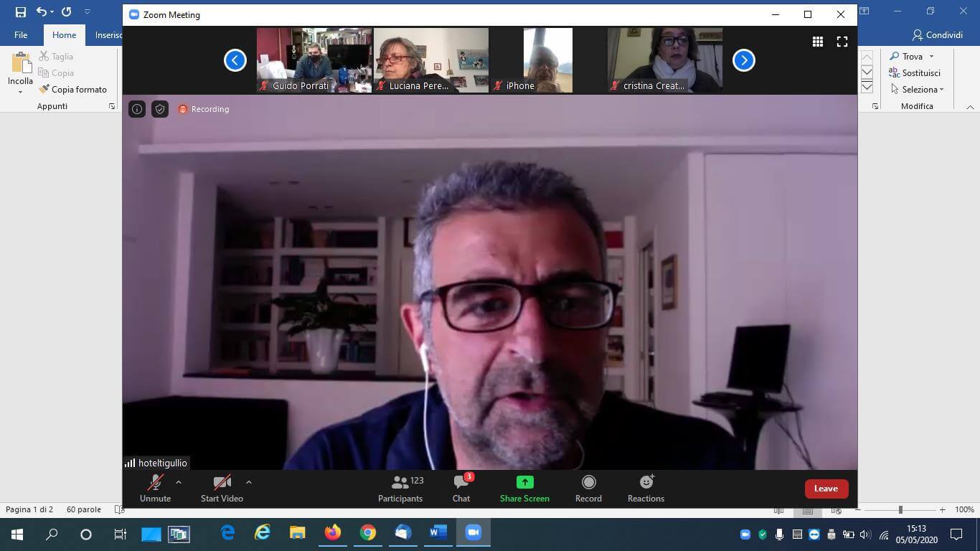Select Luciana Pere... video thumbnail
Image resolution: width=980 pixels, height=551 pixels.
[x=431, y=60]
